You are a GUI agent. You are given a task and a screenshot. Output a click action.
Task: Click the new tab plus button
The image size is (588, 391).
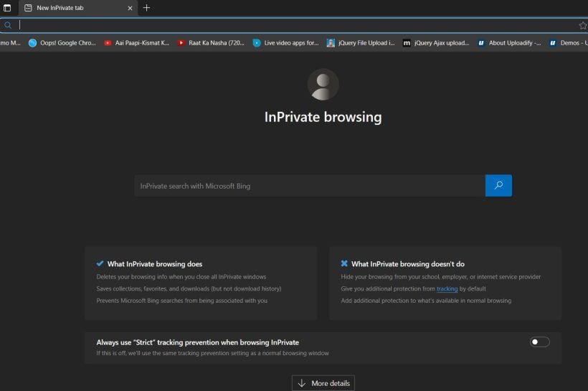coord(146,8)
